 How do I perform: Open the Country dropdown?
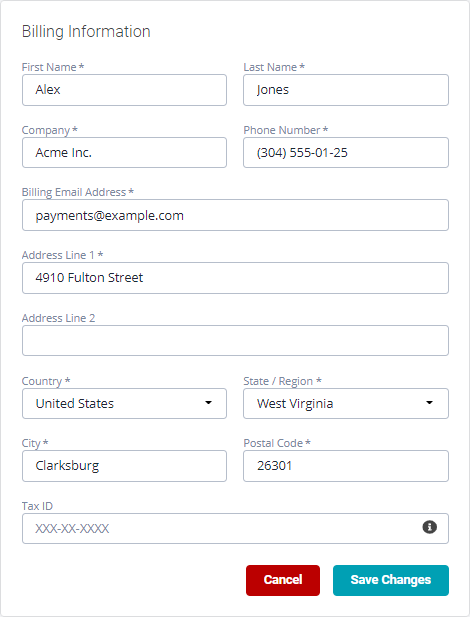coord(124,403)
